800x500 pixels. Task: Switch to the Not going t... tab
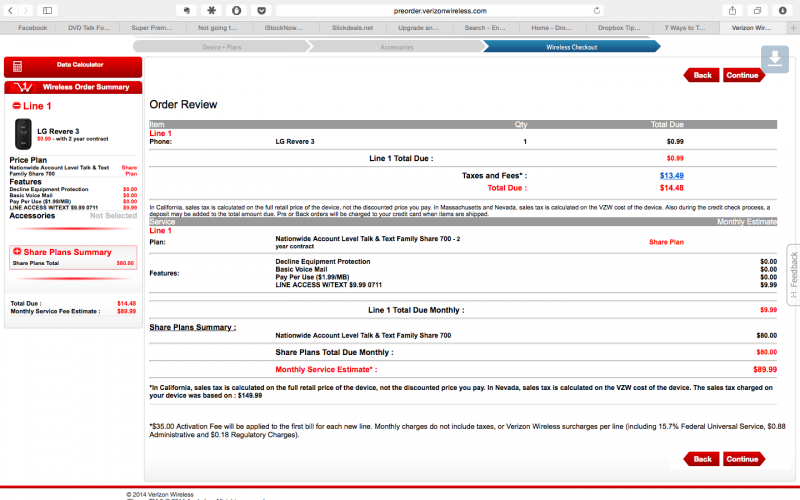tap(217, 28)
